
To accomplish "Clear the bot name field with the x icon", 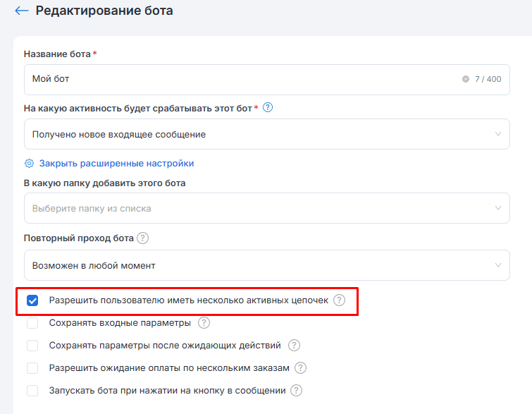I will click(466, 79).
